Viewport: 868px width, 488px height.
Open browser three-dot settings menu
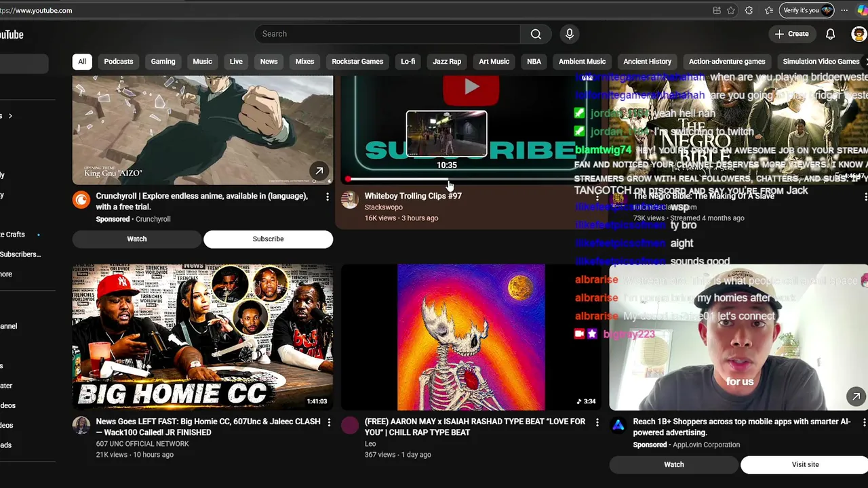[844, 10]
